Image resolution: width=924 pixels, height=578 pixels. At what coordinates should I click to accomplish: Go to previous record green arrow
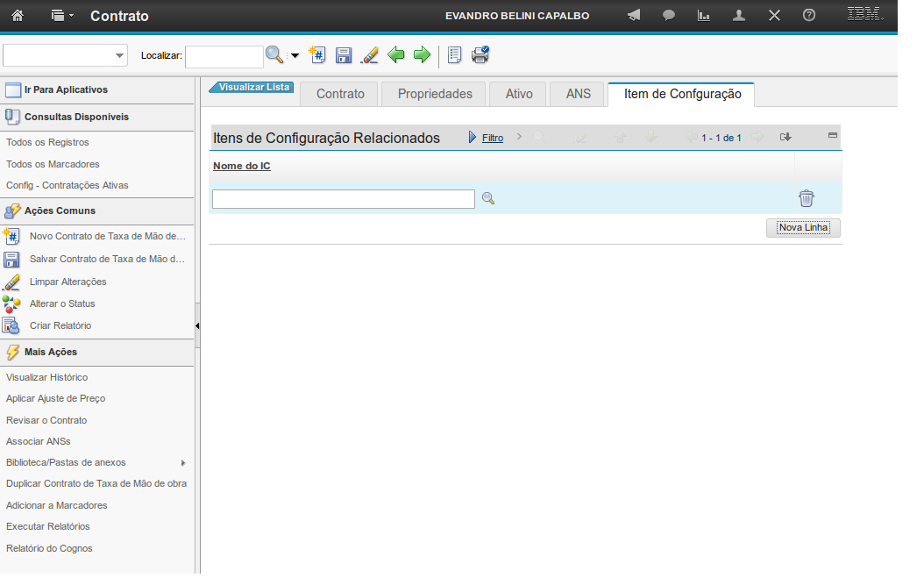pos(396,55)
